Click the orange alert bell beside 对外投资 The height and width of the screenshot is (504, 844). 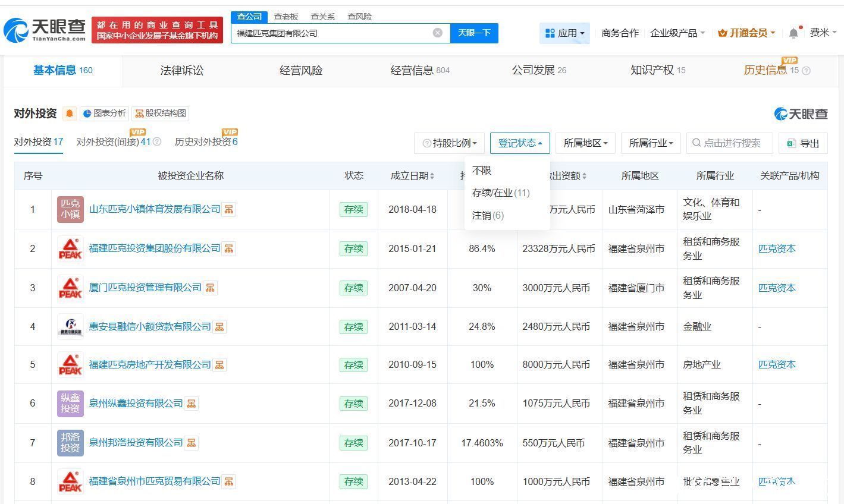[70, 114]
